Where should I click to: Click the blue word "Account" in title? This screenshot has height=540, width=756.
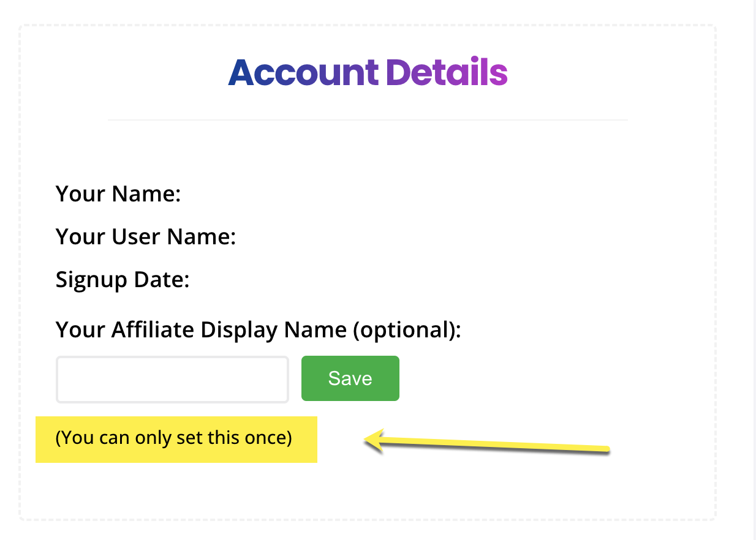303,73
